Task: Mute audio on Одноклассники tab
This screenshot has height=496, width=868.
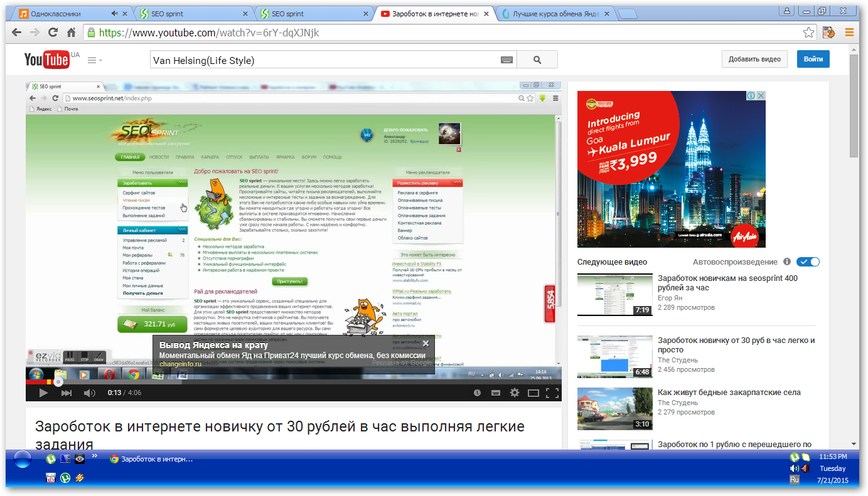Action: (x=114, y=13)
